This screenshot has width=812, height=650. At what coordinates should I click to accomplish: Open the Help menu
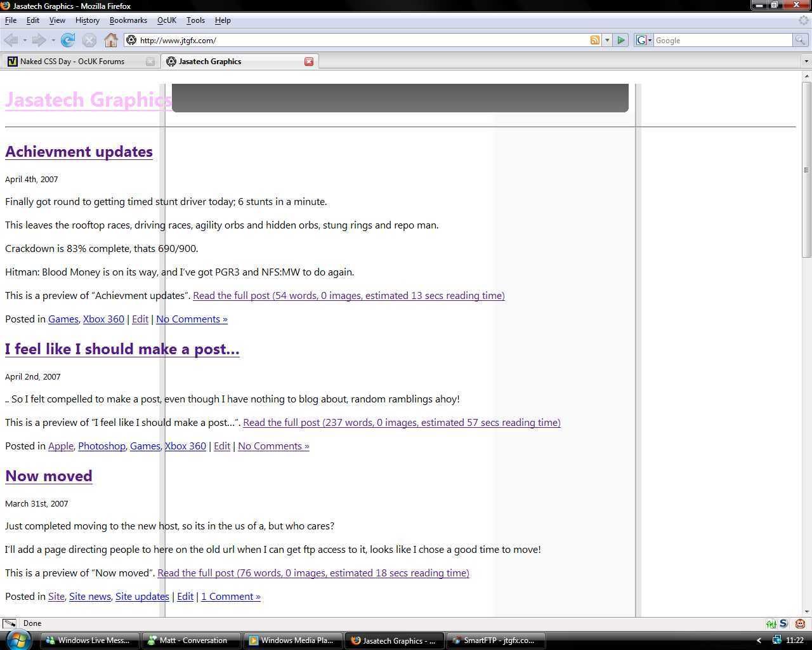[223, 20]
